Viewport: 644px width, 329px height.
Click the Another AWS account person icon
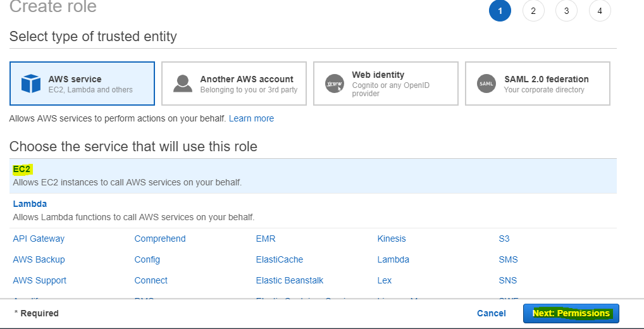pos(183,84)
